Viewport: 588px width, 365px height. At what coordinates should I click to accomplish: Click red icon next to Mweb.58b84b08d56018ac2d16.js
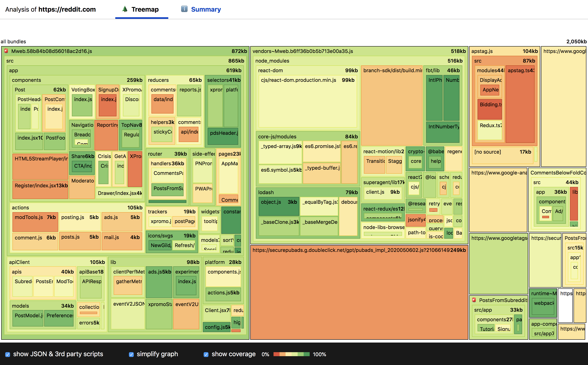pyautogui.click(x=6, y=51)
